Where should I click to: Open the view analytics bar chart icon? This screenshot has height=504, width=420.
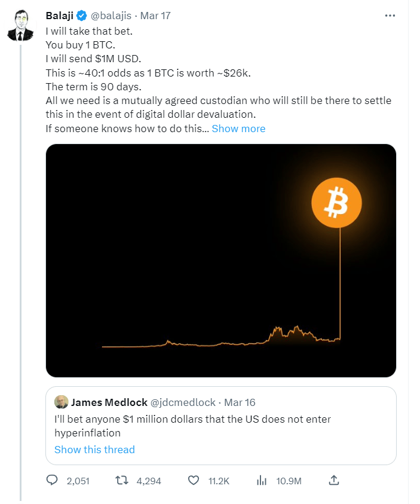(x=261, y=480)
